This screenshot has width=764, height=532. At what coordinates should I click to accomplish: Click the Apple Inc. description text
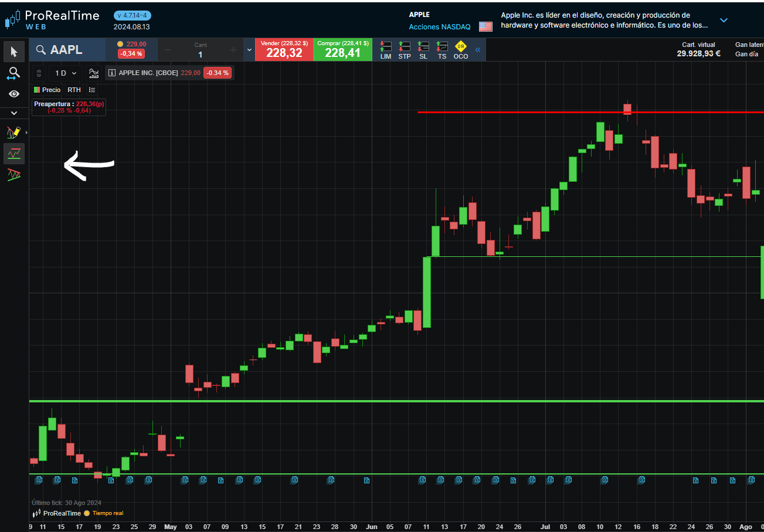[604, 20]
